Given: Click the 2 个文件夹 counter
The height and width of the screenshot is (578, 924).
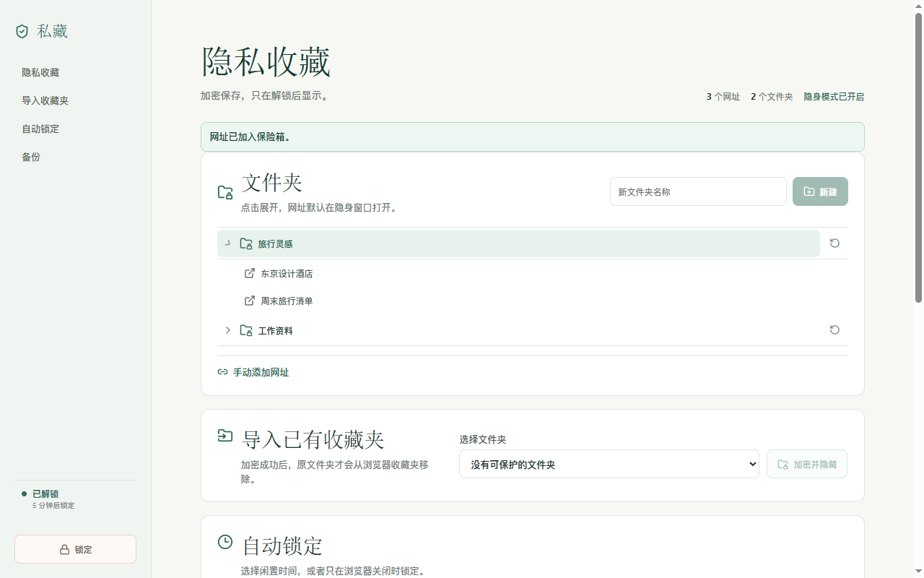Looking at the screenshot, I should [772, 97].
